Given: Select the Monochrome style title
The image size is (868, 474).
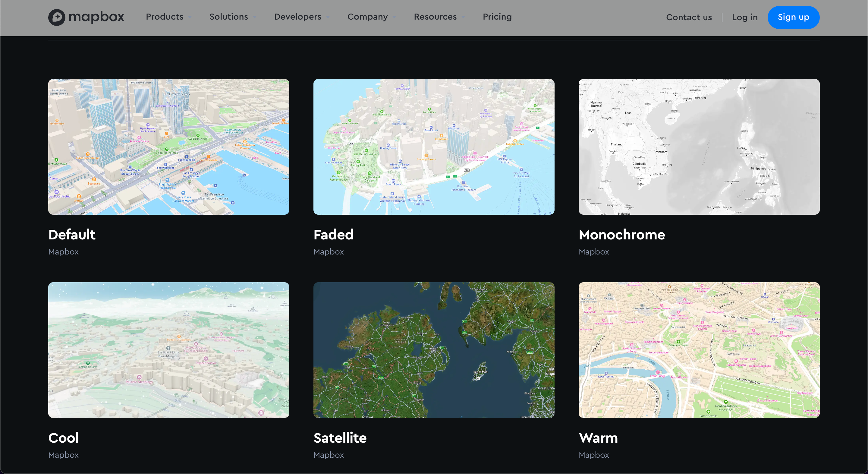Looking at the screenshot, I should coord(621,235).
